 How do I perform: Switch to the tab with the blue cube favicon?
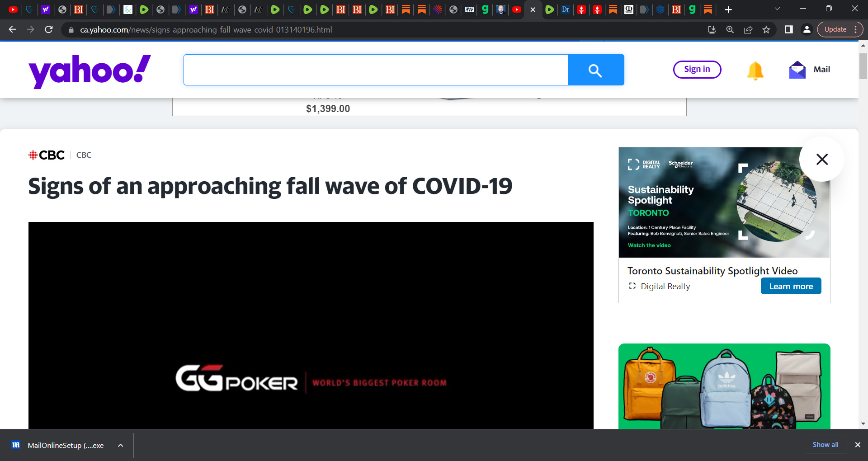coord(660,9)
